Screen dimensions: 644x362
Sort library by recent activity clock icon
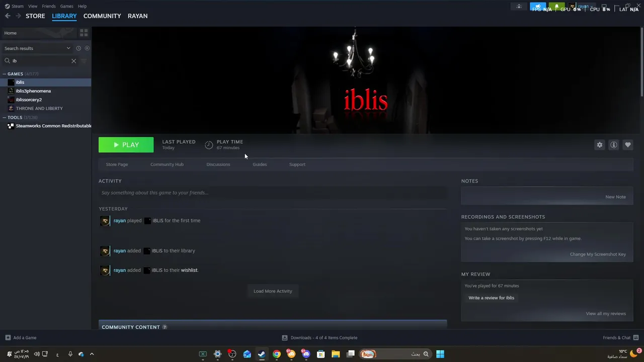(x=78, y=48)
